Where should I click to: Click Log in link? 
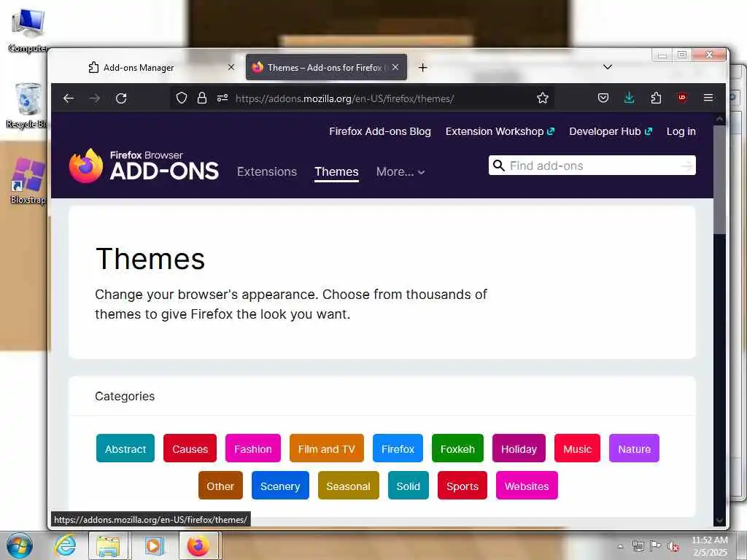point(681,131)
